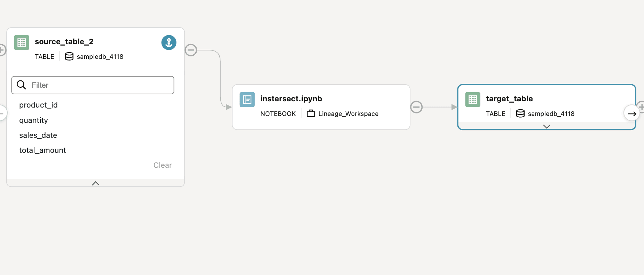Click the source_table_2 table grid icon

22,42
